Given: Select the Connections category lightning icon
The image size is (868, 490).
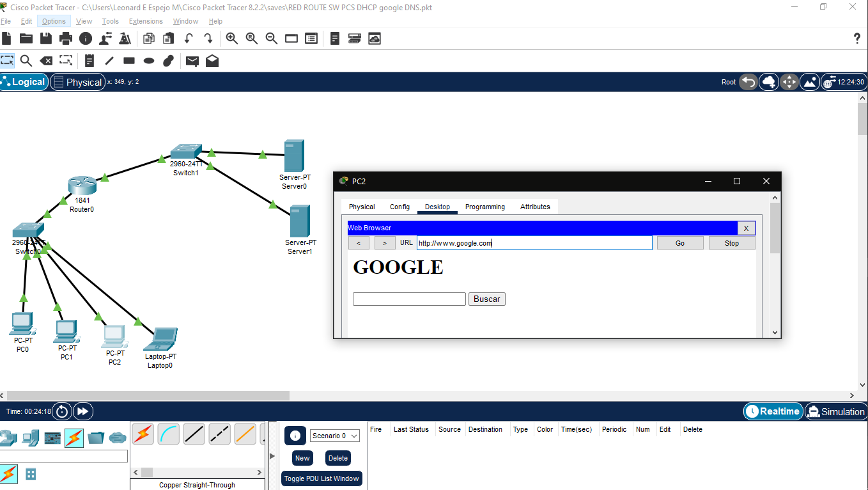Looking at the screenshot, I should pyautogui.click(x=74, y=438).
